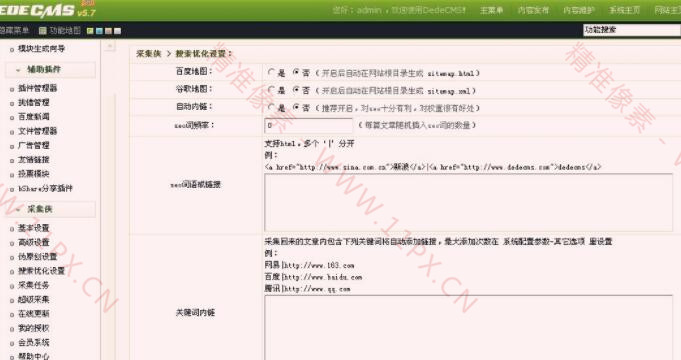Open 会员系统 under 采集侠
This screenshot has height=360, width=681.
coord(33,342)
